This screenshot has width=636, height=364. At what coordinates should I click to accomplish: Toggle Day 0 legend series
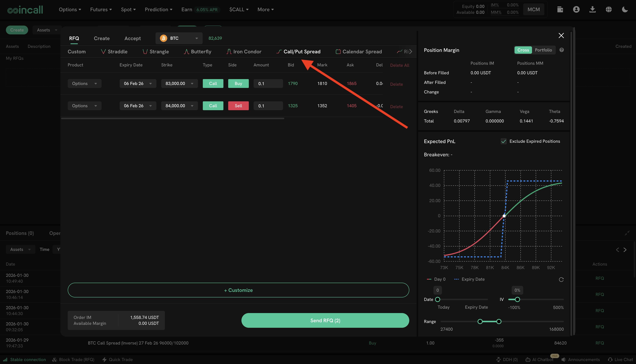click(436, 279)
